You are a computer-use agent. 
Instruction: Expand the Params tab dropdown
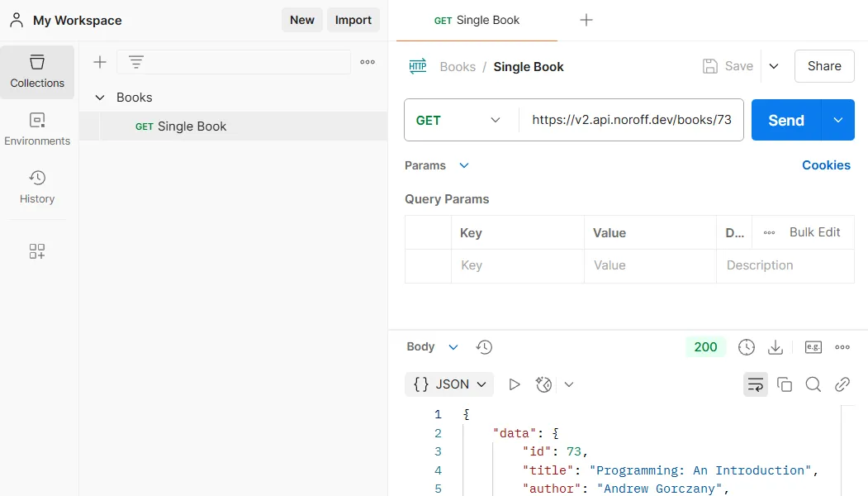pos(464,165)
